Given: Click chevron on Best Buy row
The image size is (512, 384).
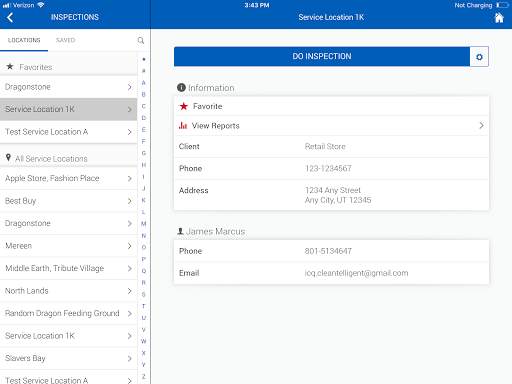Looking at the screenshot, I should (130, 201).
